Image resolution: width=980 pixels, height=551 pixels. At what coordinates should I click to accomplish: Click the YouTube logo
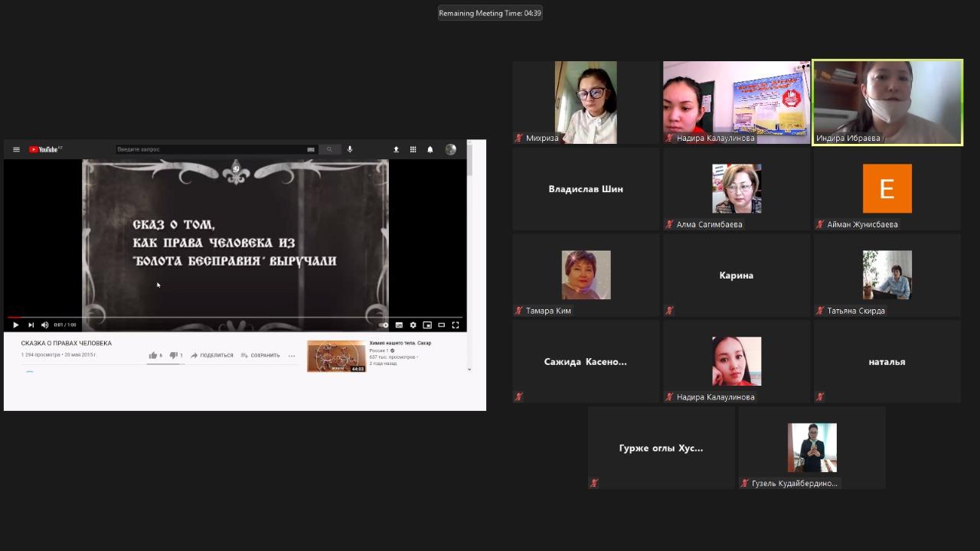[44, 149]
